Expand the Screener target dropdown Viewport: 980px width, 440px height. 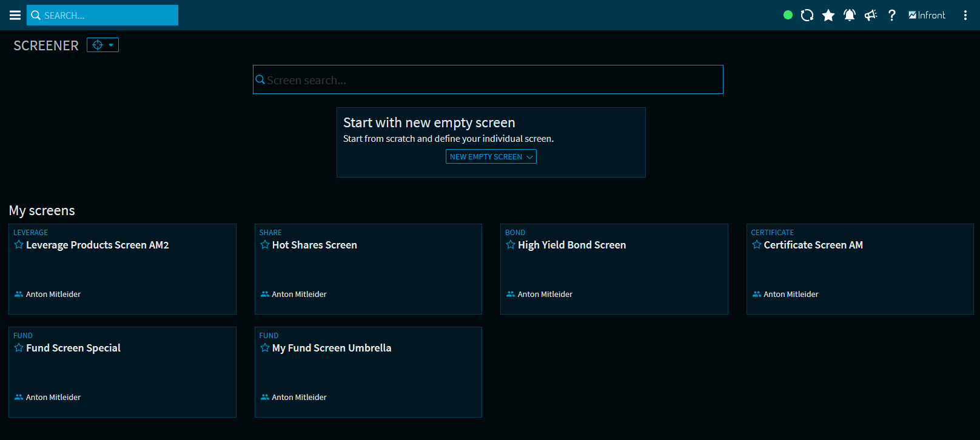point(102,45)
